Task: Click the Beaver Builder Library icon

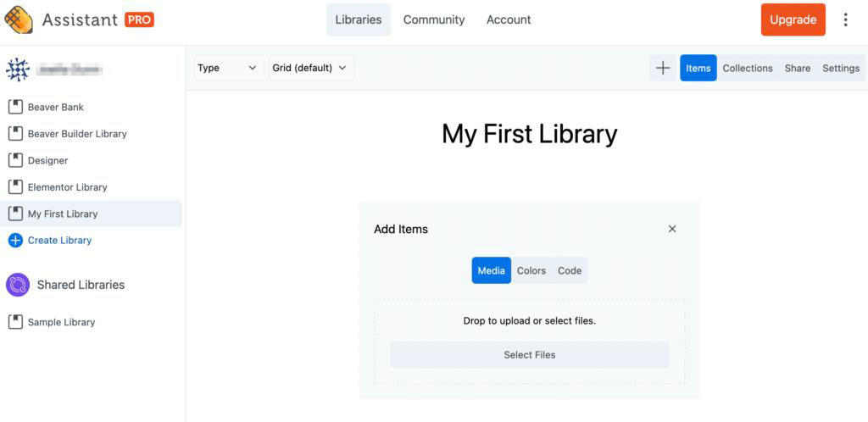Action: pyautogui.click(x=15, y=133)
